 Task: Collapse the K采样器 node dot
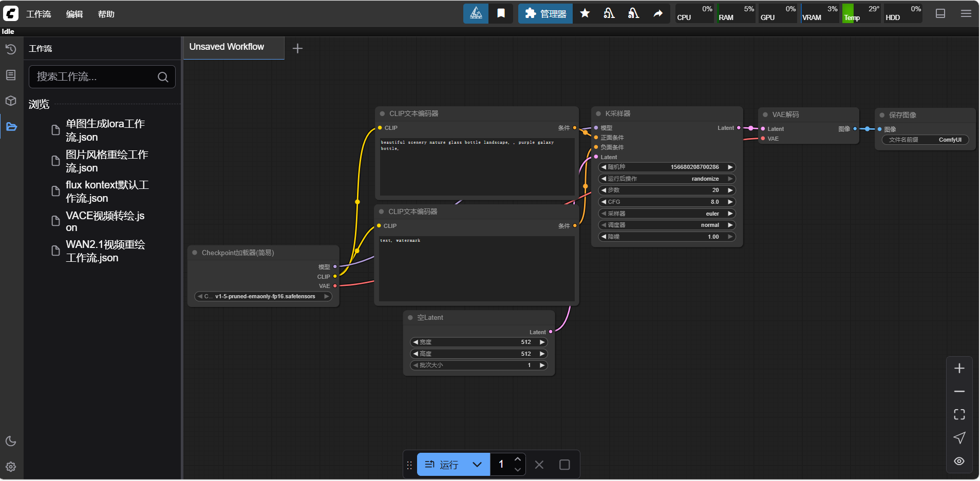click(598, 114)
